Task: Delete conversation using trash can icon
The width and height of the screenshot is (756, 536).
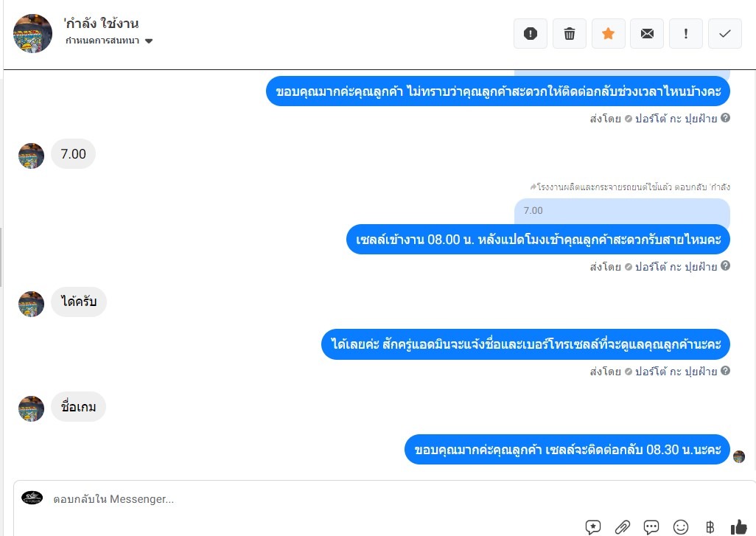Action: point(570,34)
